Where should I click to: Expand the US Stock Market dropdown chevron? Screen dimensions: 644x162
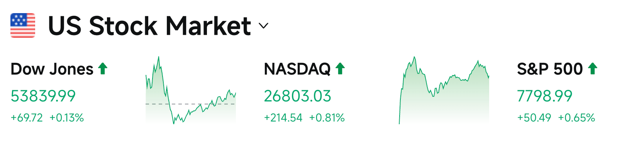coord(263,26)
